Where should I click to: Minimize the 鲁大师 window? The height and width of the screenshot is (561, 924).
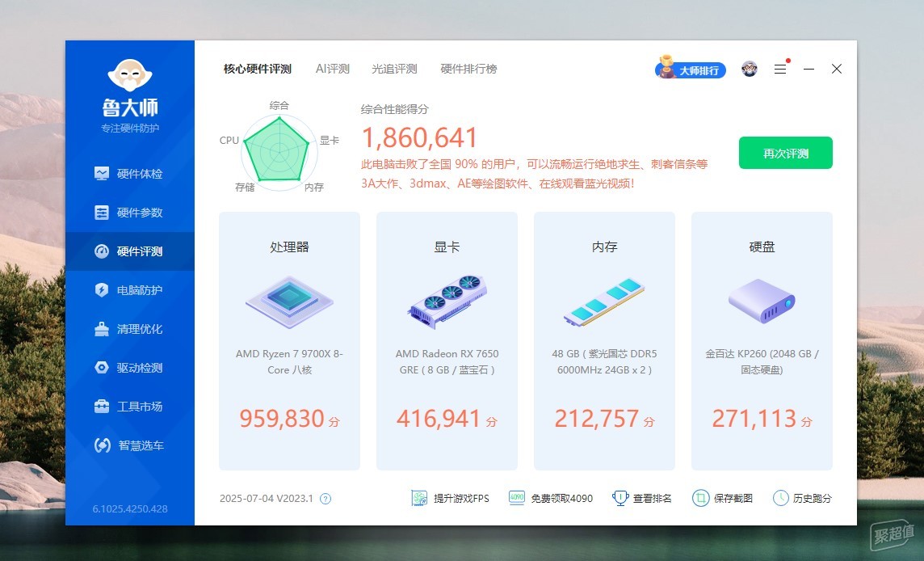(809, 69)
